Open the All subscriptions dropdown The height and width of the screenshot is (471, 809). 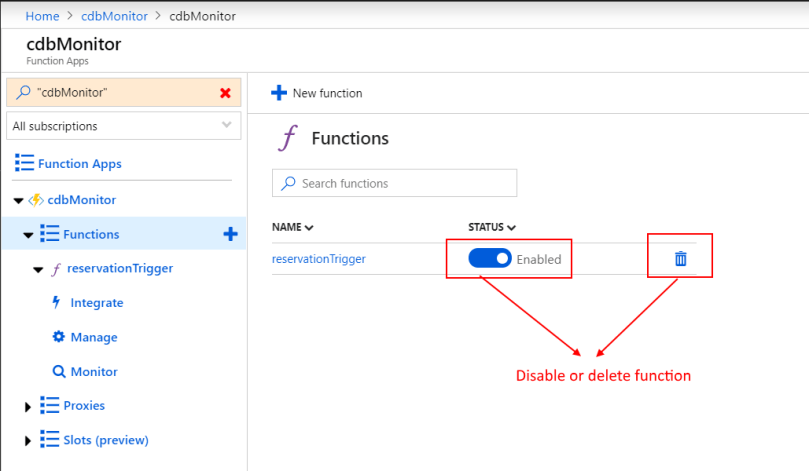click(x=124, y=126)
